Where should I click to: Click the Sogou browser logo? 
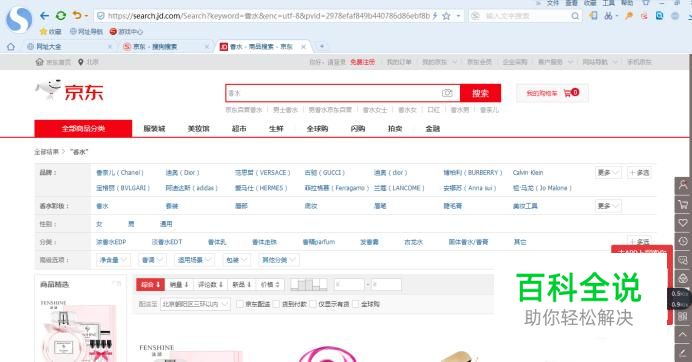click(x=19, y=19)
